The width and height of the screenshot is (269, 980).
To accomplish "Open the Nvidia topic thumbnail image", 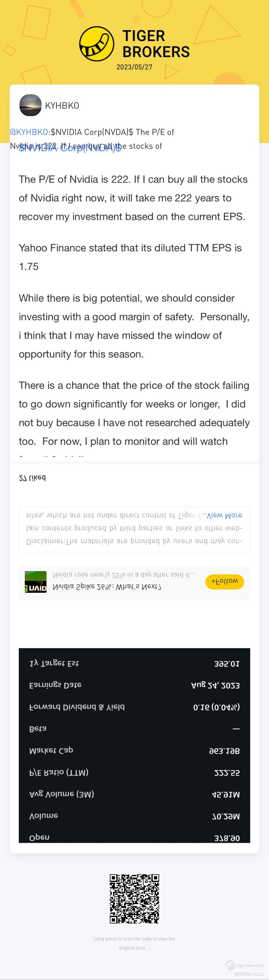I will point(35,582).
